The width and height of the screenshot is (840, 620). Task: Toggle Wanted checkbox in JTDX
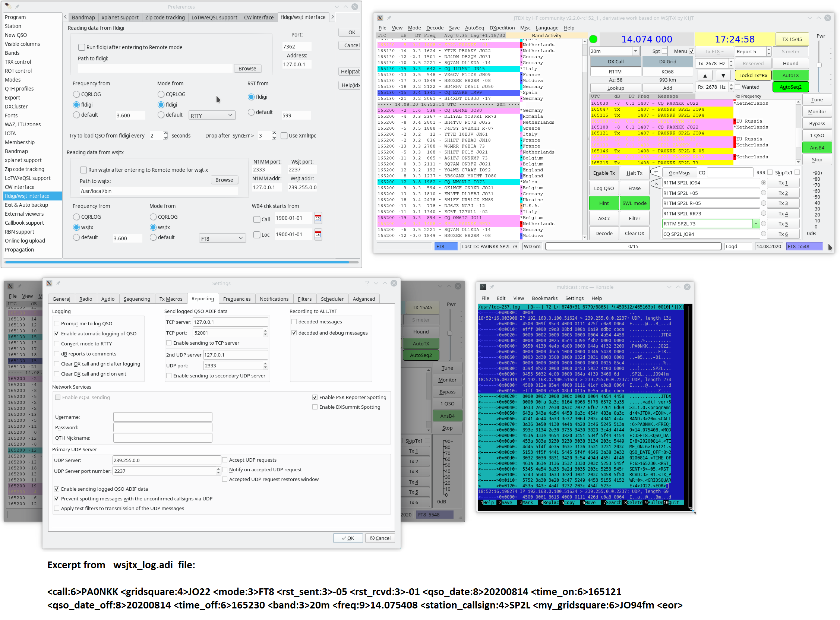pyautogui.click(x=738, y=87)
